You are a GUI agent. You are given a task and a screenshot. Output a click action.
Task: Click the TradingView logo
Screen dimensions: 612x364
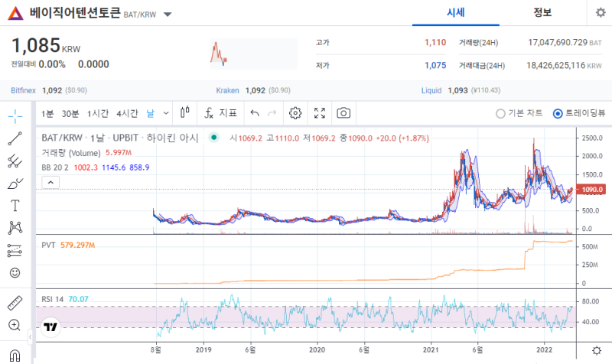[x=50, y=327]
